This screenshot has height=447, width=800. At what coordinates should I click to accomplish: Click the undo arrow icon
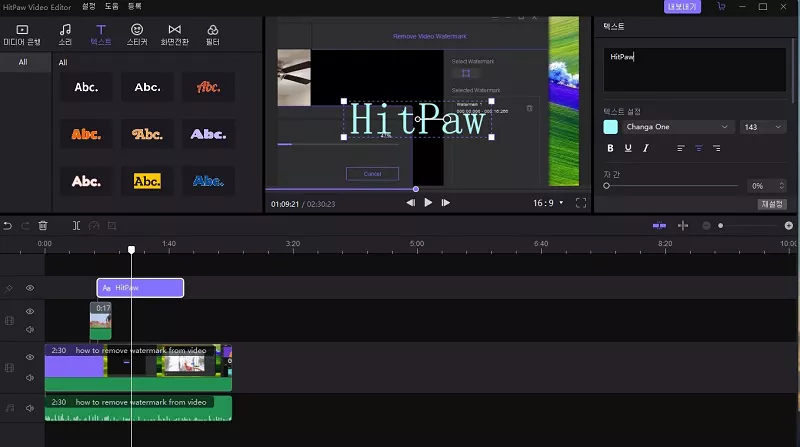point(8,226)
